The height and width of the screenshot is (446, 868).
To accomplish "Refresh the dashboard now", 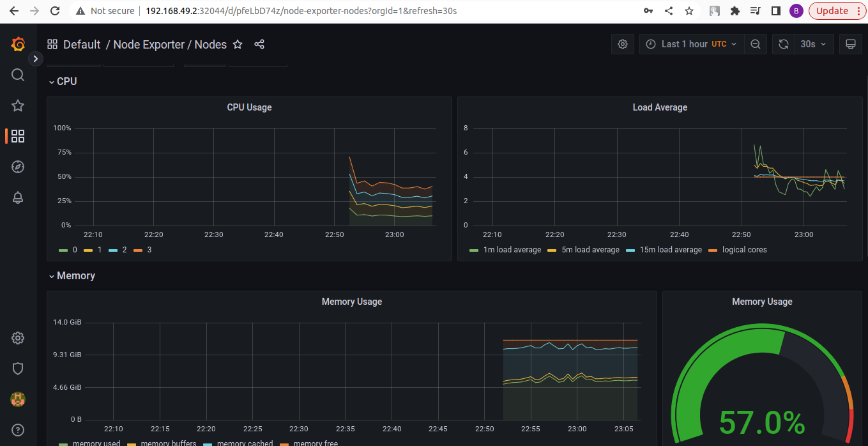I will pos(784,44).
